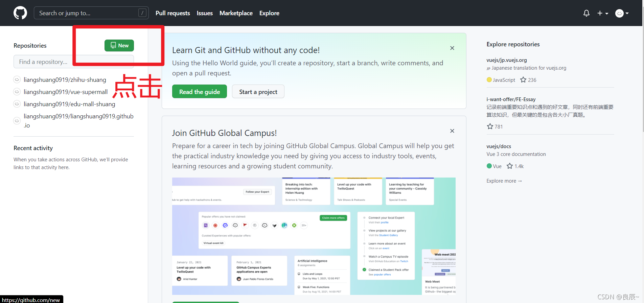This screenshot has height=303, width=644.
Task: Click the yellow JavaScript language dot
Action: tap(489, 80)
